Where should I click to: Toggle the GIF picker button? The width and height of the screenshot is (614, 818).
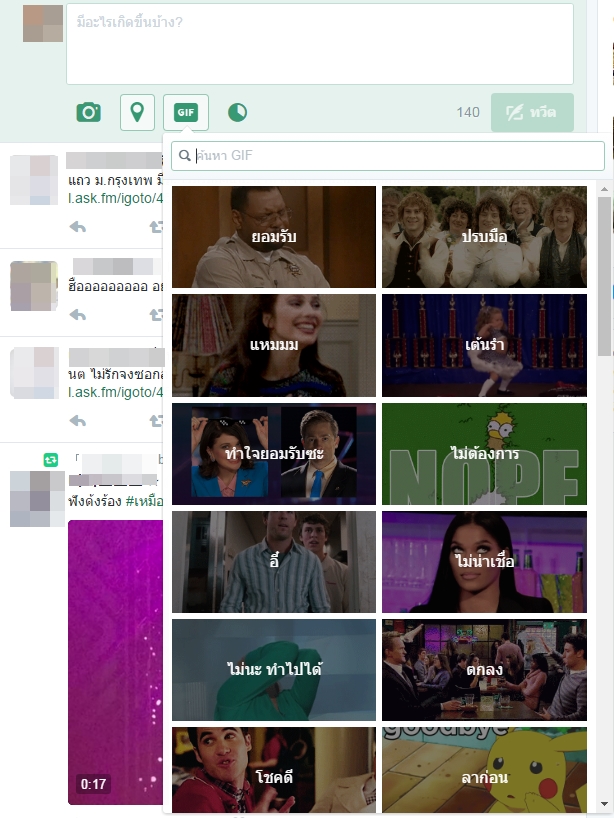click(x=186, y=112)
